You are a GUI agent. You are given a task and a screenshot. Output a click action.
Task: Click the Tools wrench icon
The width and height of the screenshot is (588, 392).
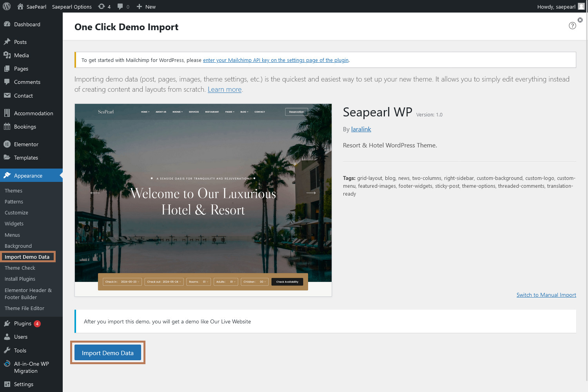click(x=7, y=350)
